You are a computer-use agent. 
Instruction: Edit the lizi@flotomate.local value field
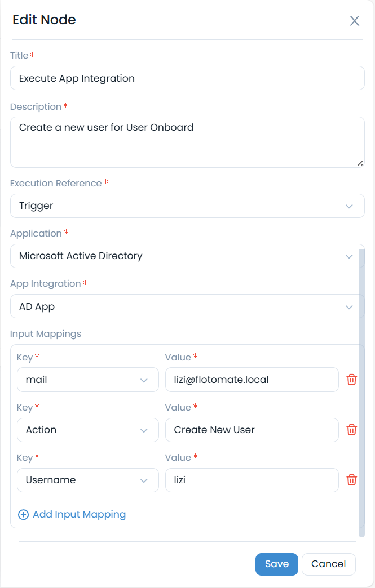click(x=252, y=380)
